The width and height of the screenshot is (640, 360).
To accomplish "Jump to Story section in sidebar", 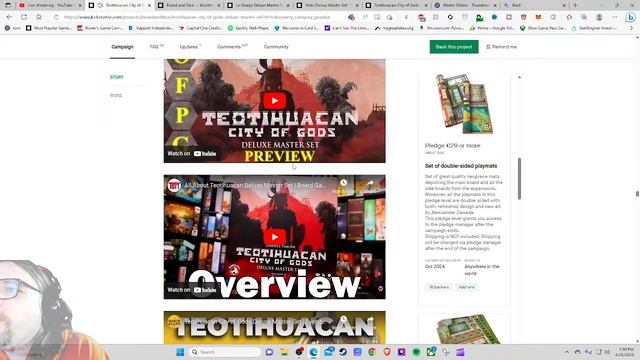I will tap(117, 77).
